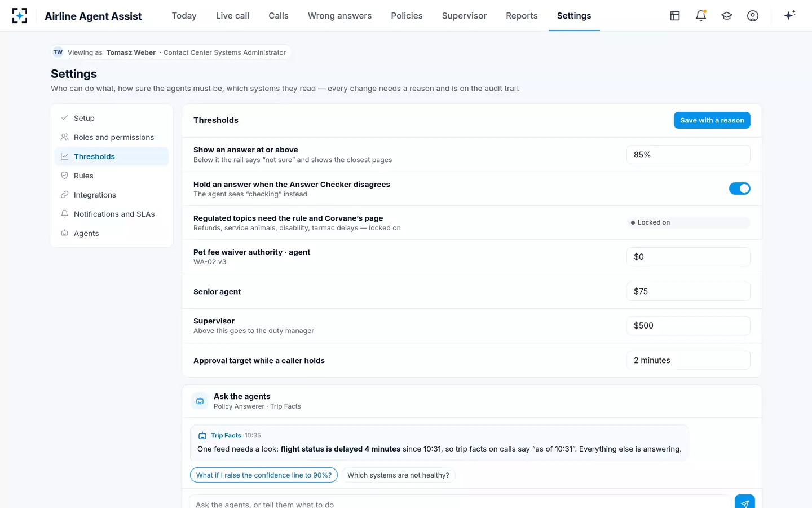Viewport: 812px width, 508px height.
Task: Edit the Senior agent $75 field
Action: [688, 291]
